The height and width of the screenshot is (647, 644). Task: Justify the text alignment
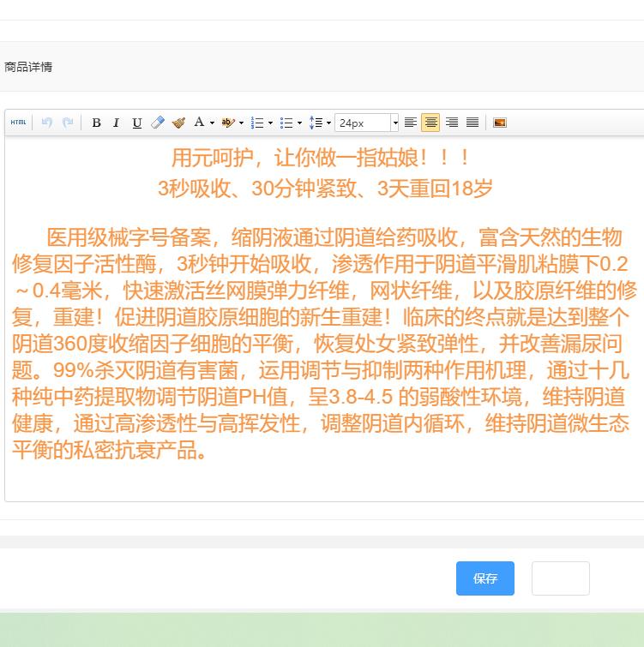(x=472, y=123)
